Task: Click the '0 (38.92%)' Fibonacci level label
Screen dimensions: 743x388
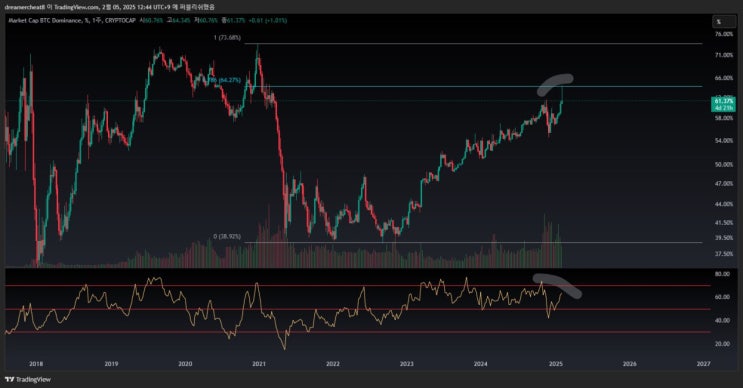Action: pyautogui.click(x=227, y=236)
